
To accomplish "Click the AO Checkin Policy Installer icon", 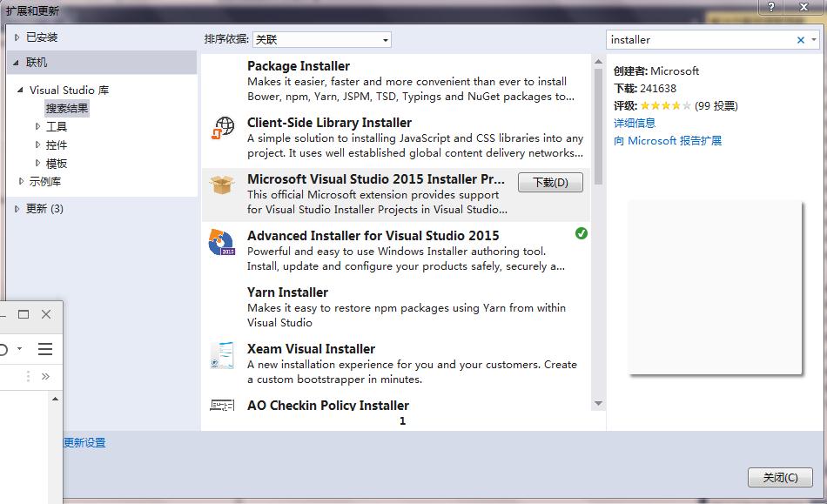I will pos(222,406).
